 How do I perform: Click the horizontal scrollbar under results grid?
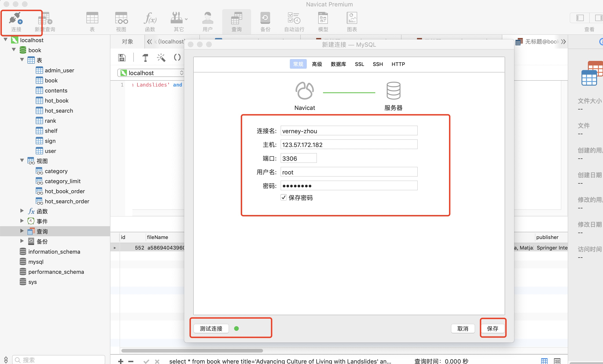[192, 350]
